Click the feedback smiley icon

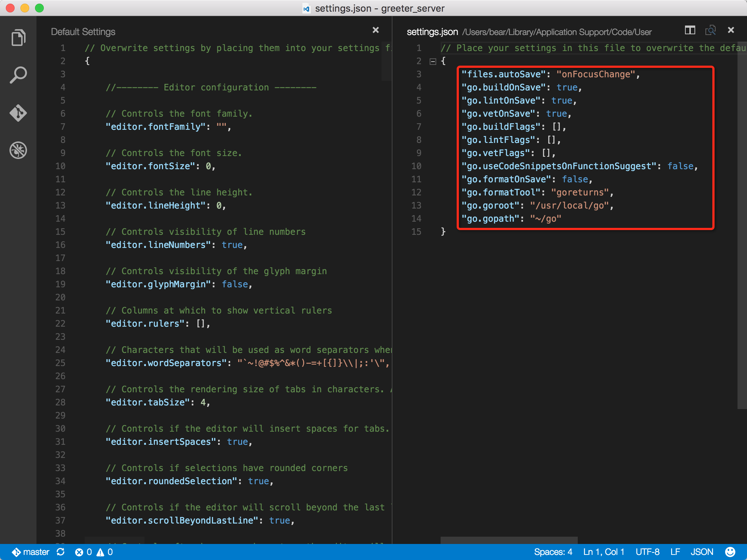730,552
